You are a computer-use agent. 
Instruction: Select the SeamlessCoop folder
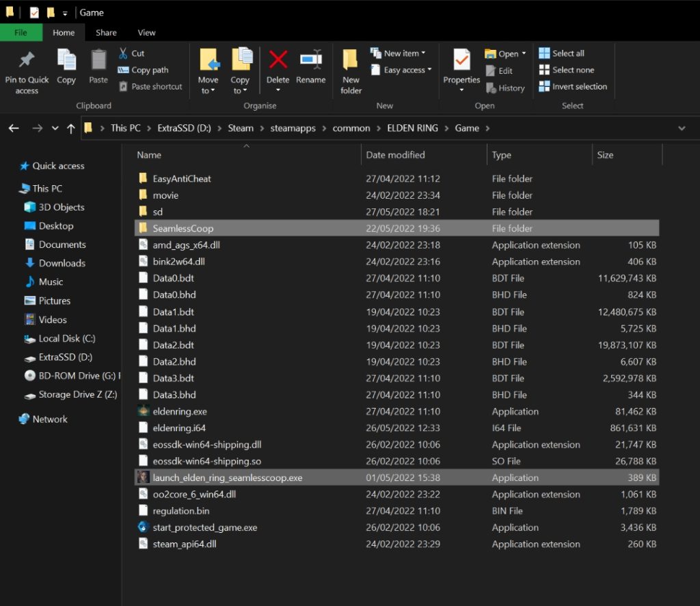(396, 228)
